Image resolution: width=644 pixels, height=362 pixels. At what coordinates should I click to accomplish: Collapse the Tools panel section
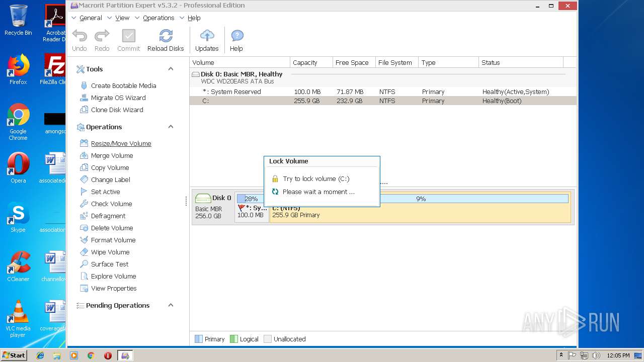click(x=171, y=69)
